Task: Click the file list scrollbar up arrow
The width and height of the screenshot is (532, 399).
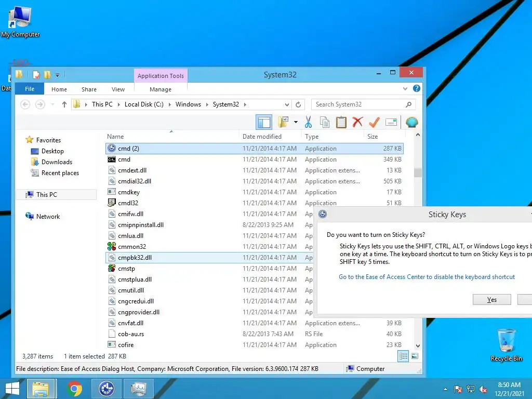Action: (418, 135)
